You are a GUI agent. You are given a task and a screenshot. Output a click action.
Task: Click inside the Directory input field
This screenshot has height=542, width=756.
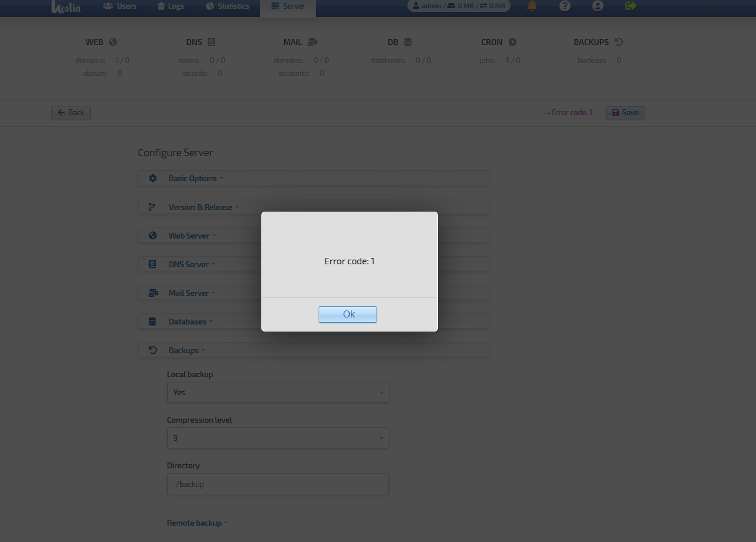click(278, 484)
